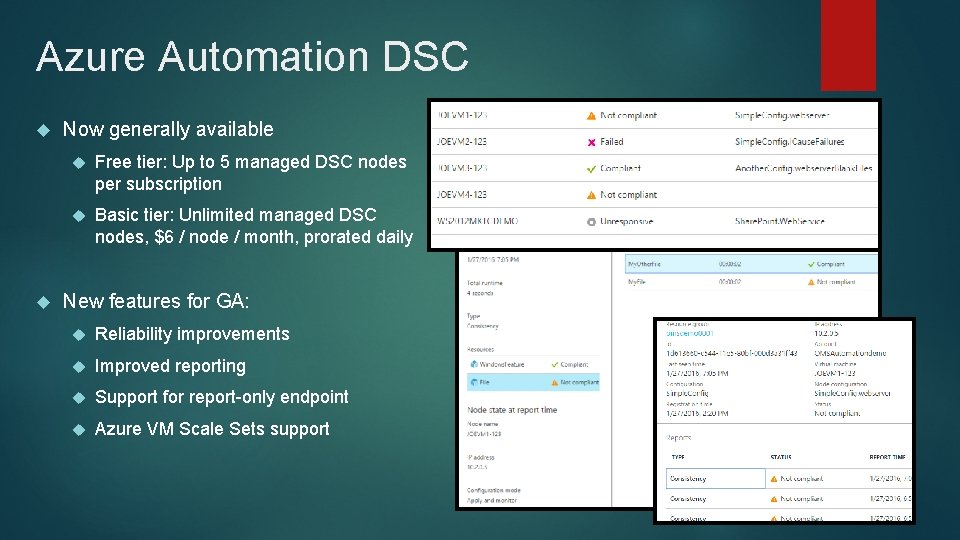Click Support for report-only endpoint bullet

pos(222,397)
